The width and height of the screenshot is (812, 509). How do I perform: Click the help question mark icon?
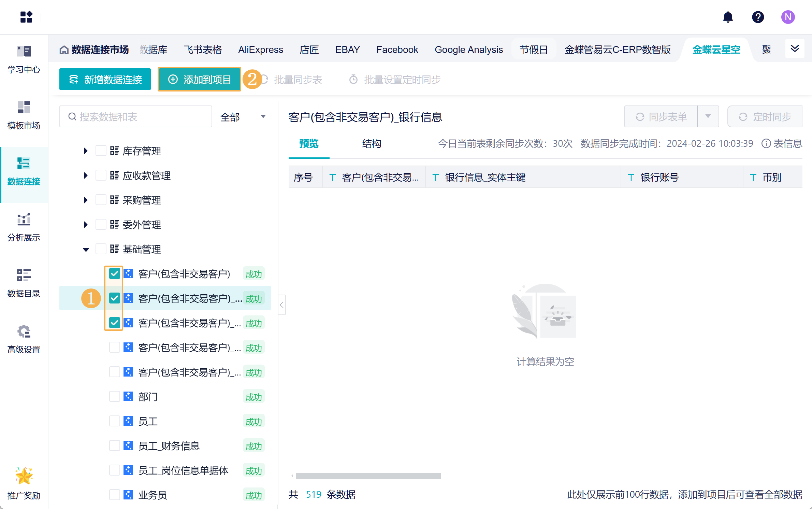tap(758, 17)
